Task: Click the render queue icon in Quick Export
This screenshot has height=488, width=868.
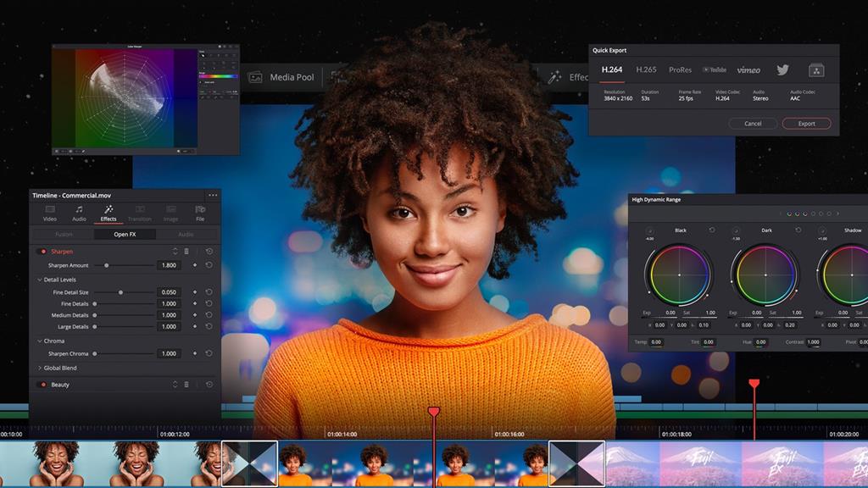Action: 815,70
